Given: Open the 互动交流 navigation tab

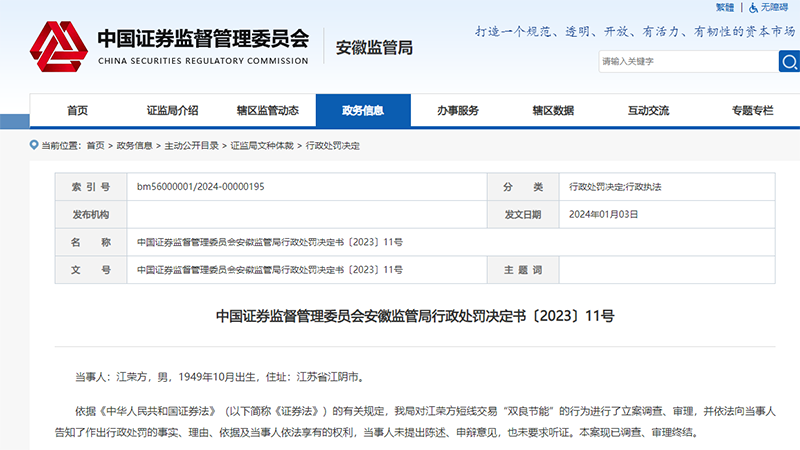Looking at the screenshot, I should pyautogui.click(x=648, y=110).
